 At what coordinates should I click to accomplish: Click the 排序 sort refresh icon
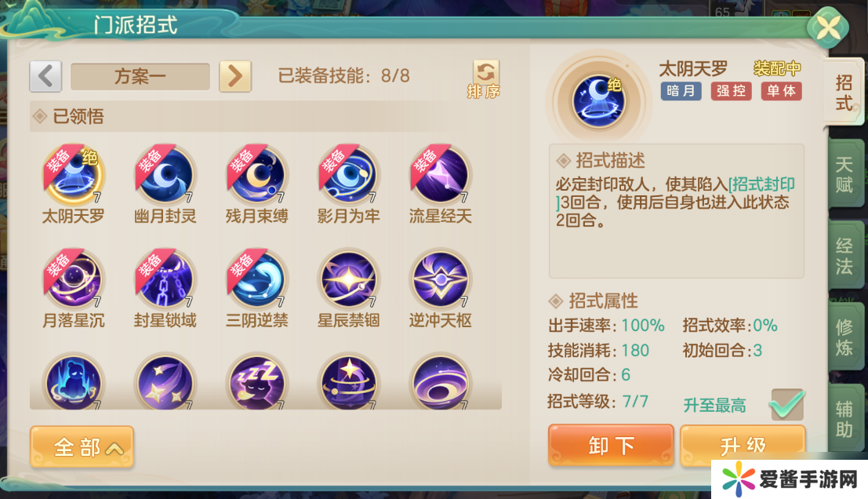tap(485, 79)
